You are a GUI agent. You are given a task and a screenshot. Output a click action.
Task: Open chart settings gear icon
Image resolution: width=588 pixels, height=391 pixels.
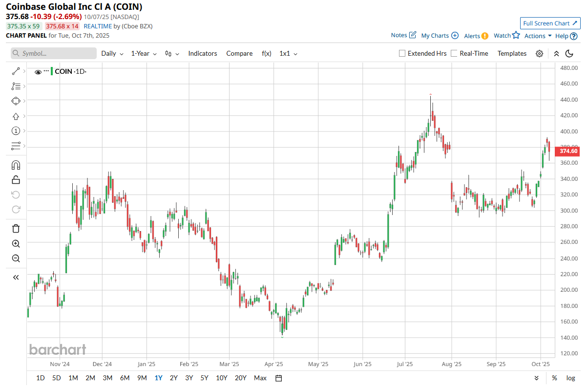click(539, 54)
